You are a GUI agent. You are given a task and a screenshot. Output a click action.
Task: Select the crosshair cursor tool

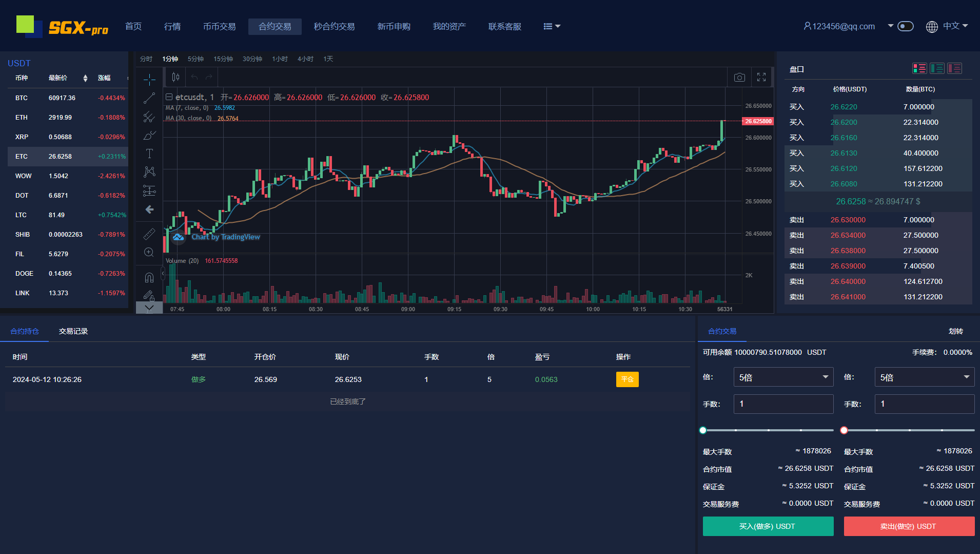click(149, 79)
